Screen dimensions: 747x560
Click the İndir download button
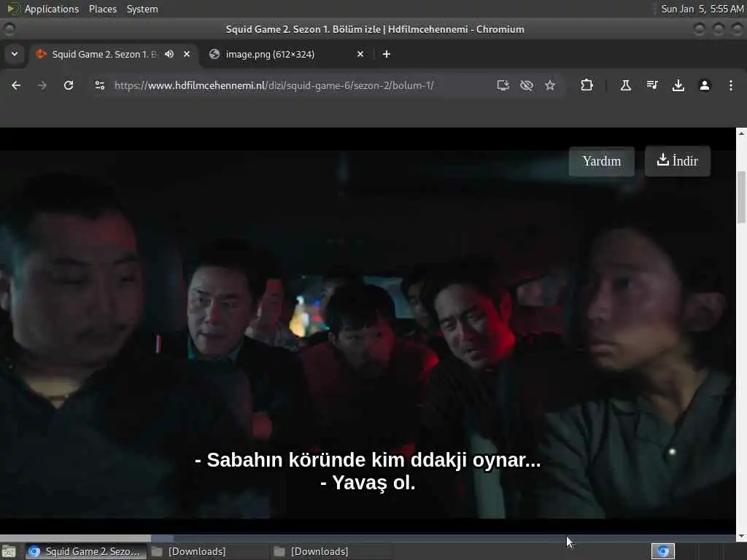(x=678, y=161)
